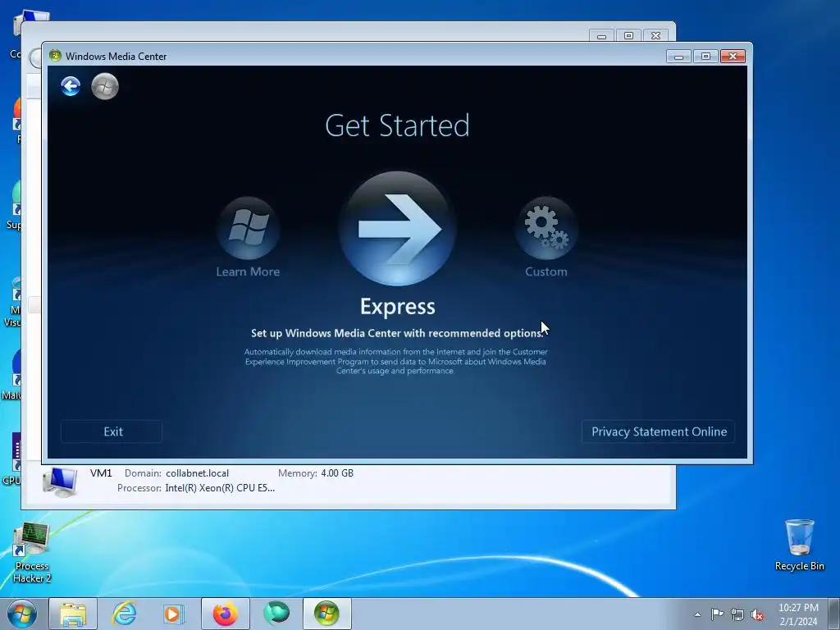Viewport: 840px width, 630px height.
Task: Open File Explorer from the taskbar
Action: (73, 614)
